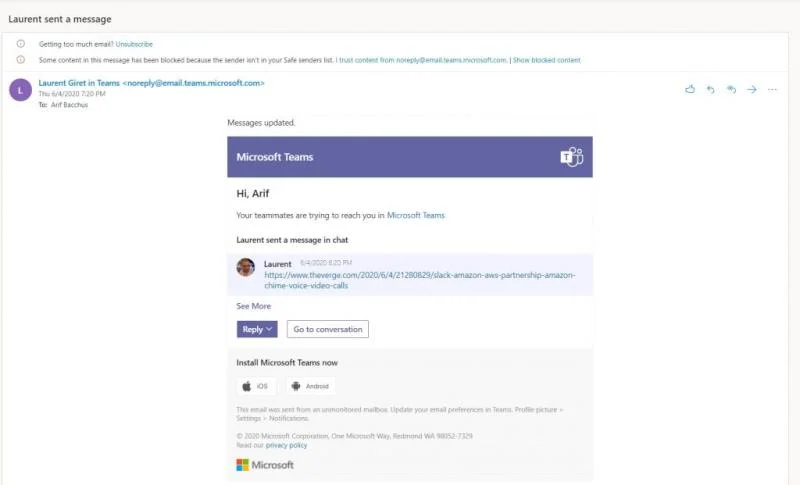Screen dimensions: 800x485
Task: Open the purple Reply dropdown button
Action: 257,329
